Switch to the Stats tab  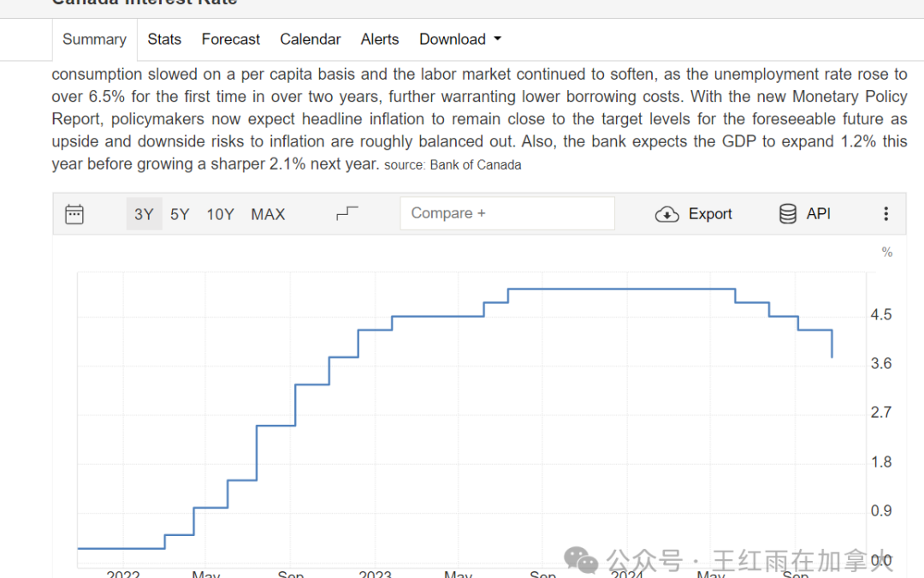pos(164,39)
